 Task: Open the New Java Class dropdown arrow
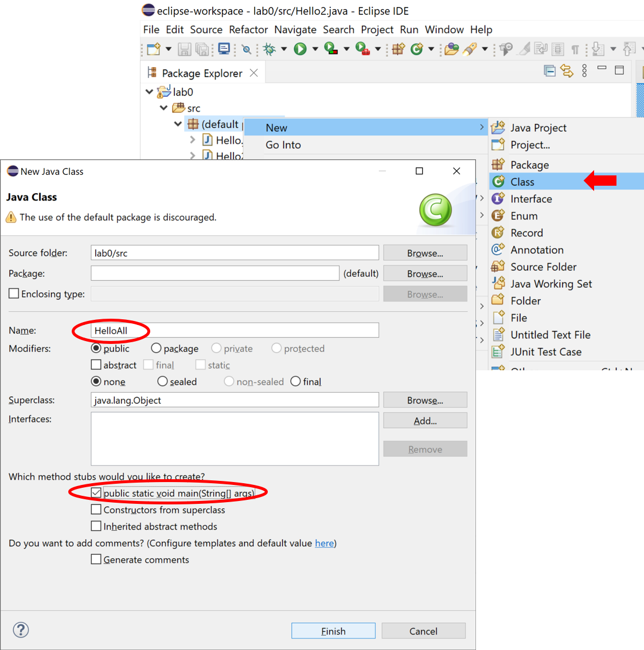431,49
